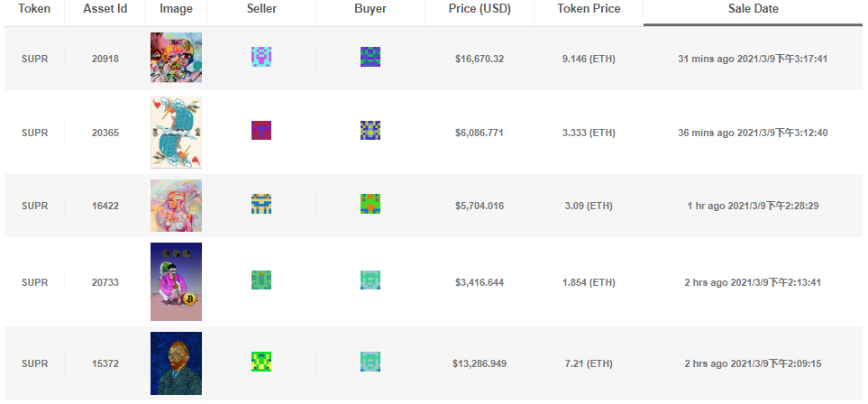Open seller avatar for asset 20733

[x=261, y=280]
